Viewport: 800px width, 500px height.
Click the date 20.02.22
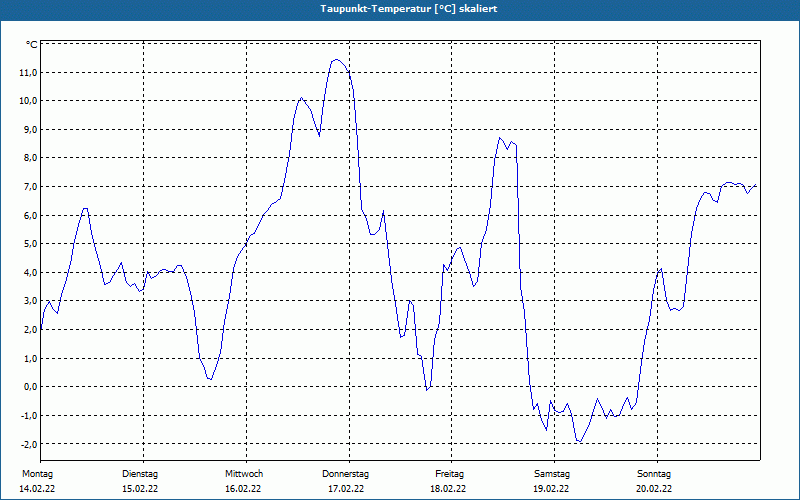click(x=654, y=489)
